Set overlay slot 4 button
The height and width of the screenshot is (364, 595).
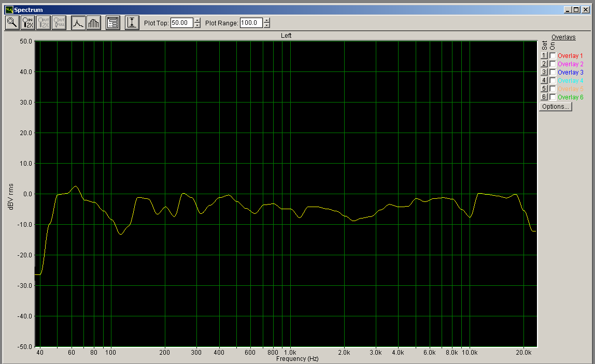(x=544, y=81)
